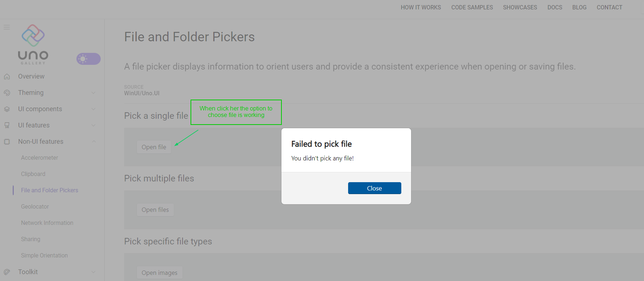Click the Open files button
This screenshot has height=281, width=644.
pos(155,210)
